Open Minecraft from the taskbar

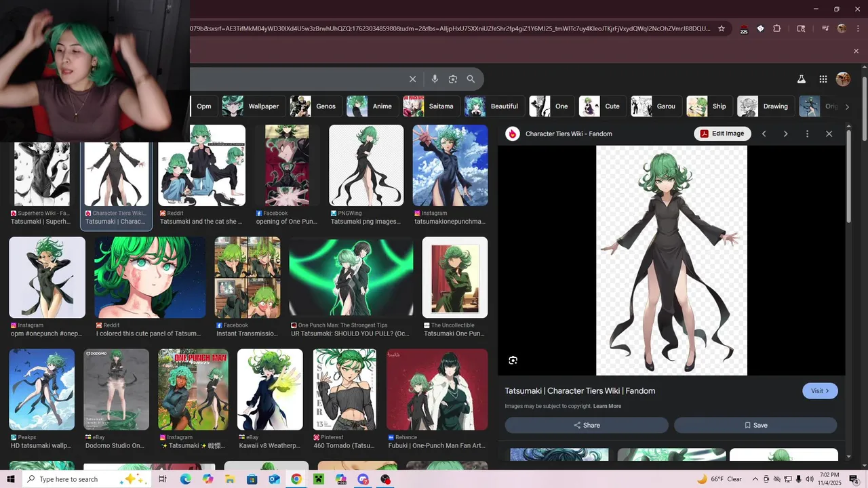click(x=319, y=479)
